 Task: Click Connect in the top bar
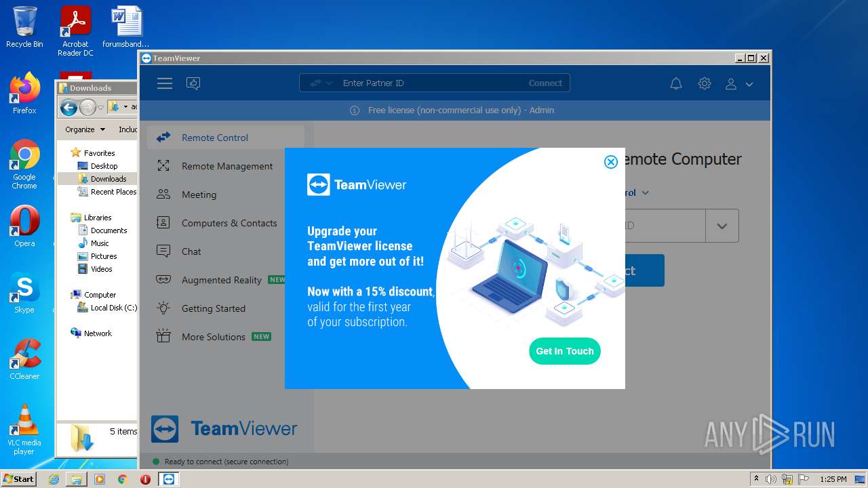click(x=545, y=83)
